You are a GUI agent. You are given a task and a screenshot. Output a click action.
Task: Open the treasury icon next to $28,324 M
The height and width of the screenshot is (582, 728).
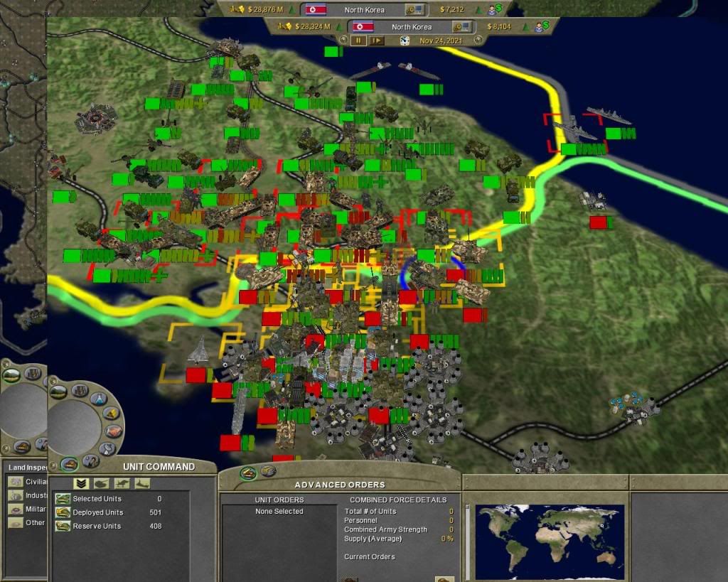click(x=285, y=26)
